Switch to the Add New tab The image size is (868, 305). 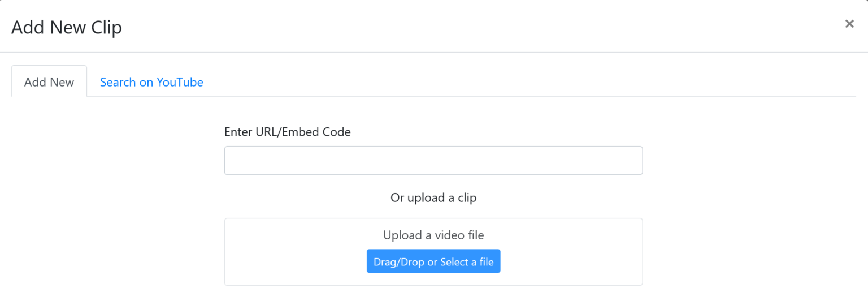click(49, 82)
